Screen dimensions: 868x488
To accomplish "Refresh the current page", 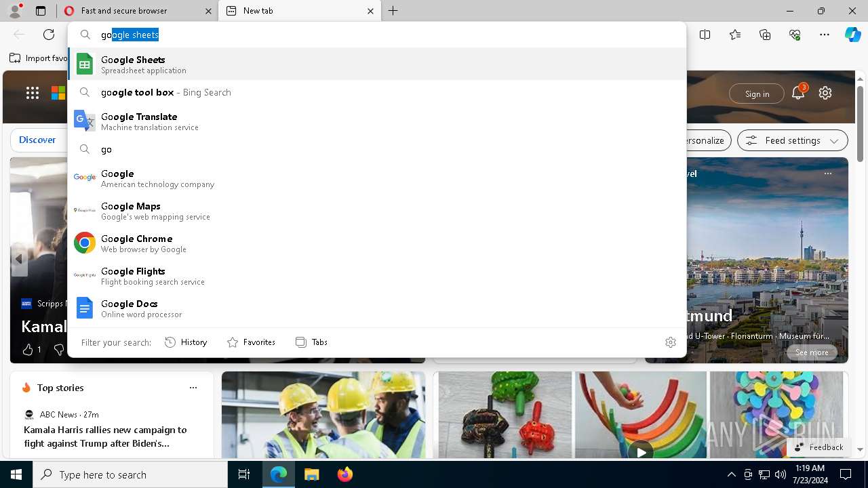I will pyautogui.click(x=49, y=35).
